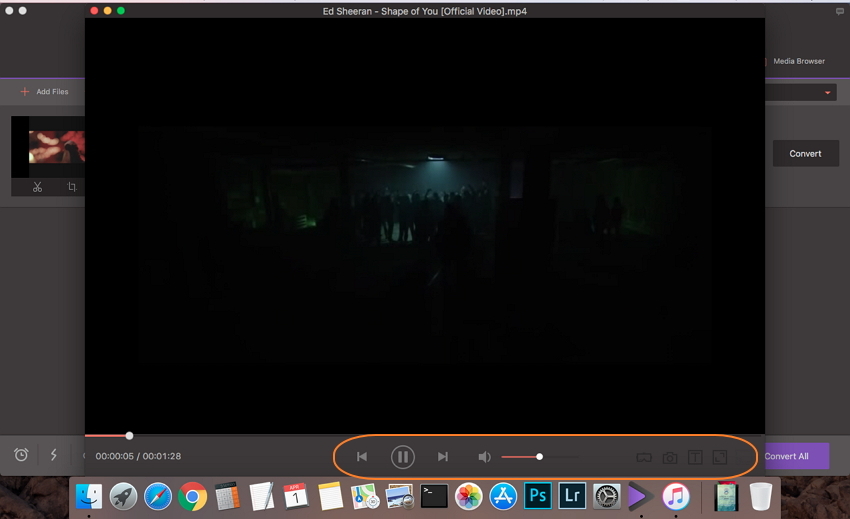Click the Convert All button
Screen dimensions: 850x519
796,456
